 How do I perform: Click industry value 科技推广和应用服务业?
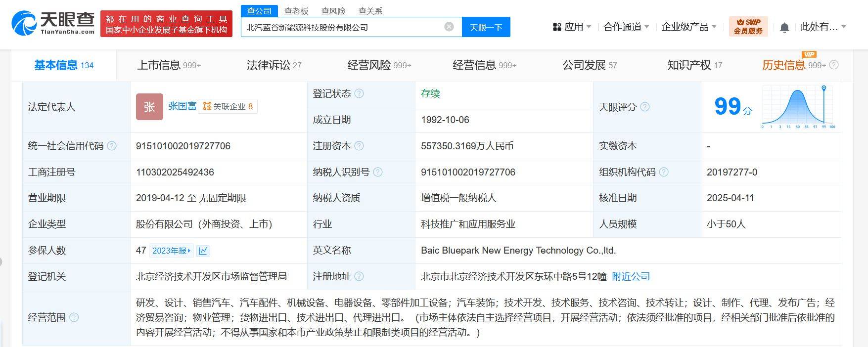coord(468,224)
